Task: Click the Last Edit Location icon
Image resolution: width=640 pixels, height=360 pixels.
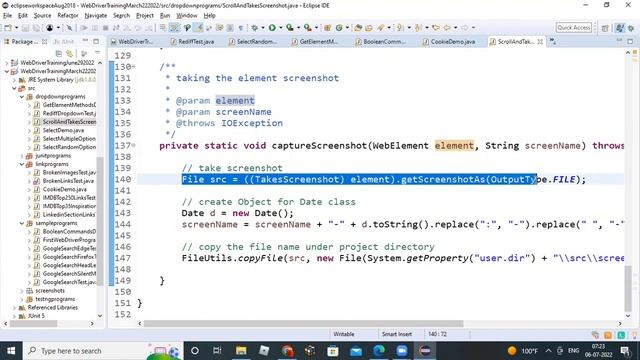Action: [x=436, y=28]
